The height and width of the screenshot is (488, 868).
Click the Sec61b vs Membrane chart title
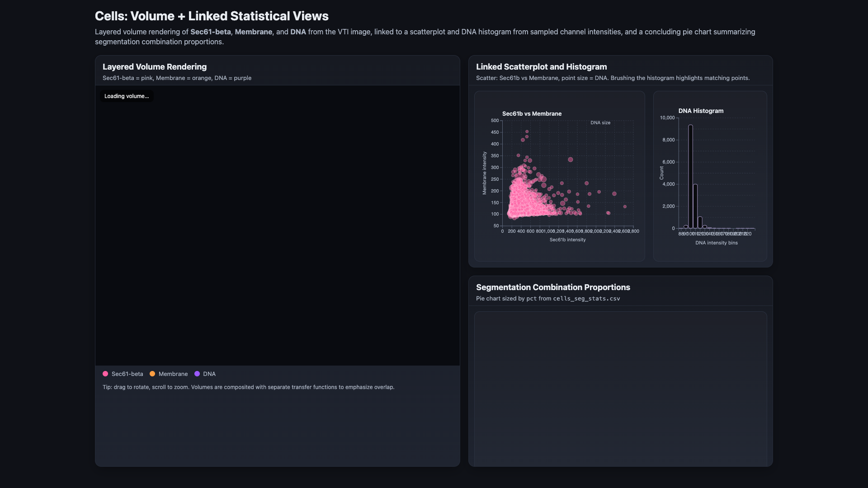pos(532,114)
